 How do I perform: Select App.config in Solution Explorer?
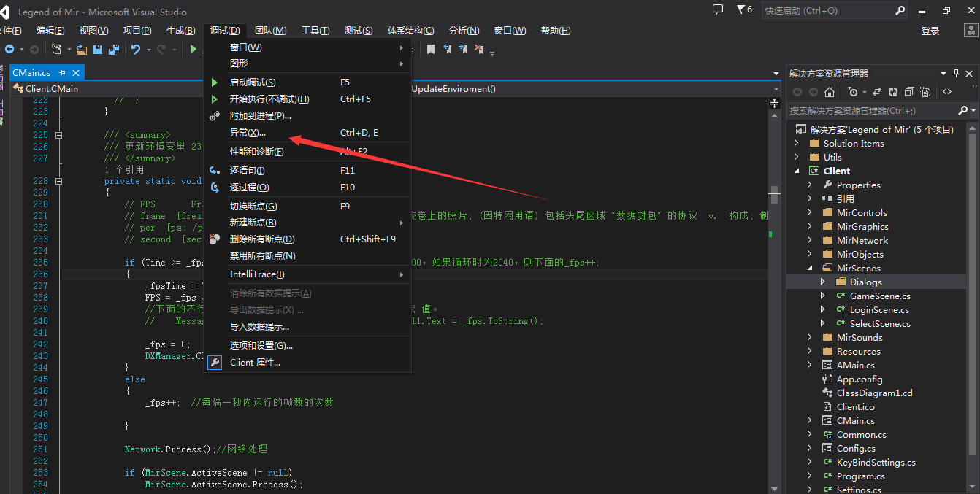pos(860,379)
